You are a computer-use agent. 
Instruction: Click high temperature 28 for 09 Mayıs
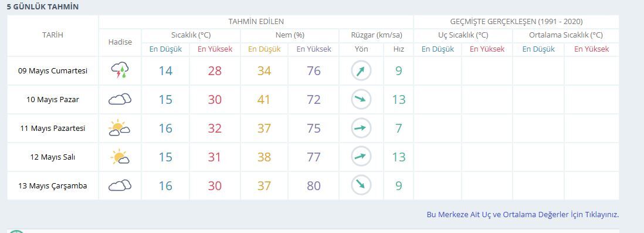215,70
